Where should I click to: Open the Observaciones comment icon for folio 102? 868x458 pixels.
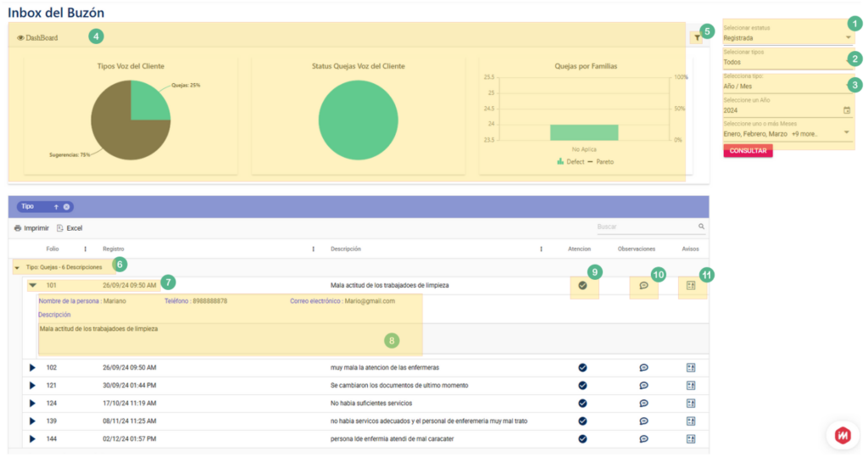tap(644, 368)
